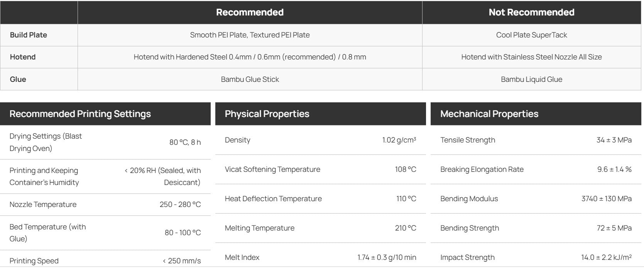This screenshot has width=644, height=268.
Task: Click the Vicat Softening Temperature label
Action: (272, 170)
